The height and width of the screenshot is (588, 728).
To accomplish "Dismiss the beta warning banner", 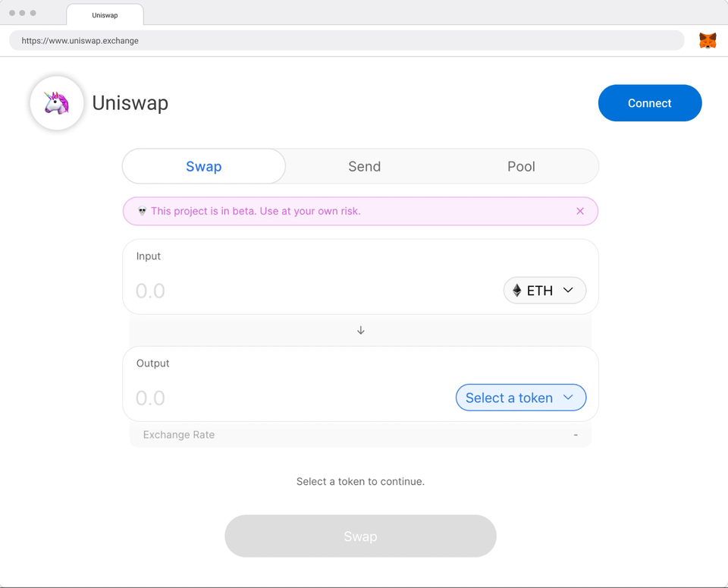I will [580, 212].
